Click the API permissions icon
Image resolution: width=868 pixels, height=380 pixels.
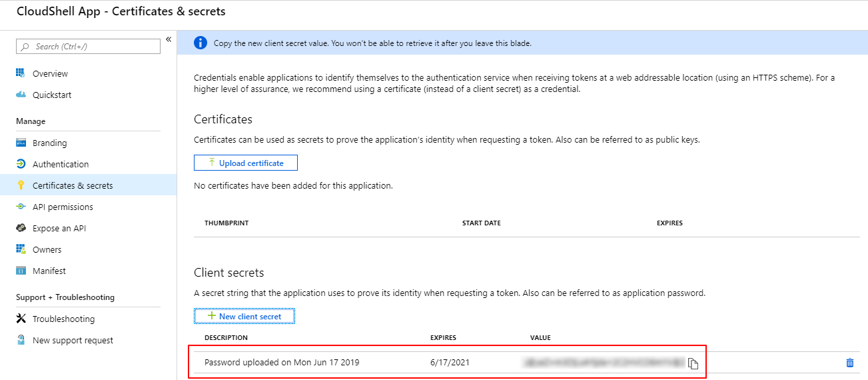point(21,207)
